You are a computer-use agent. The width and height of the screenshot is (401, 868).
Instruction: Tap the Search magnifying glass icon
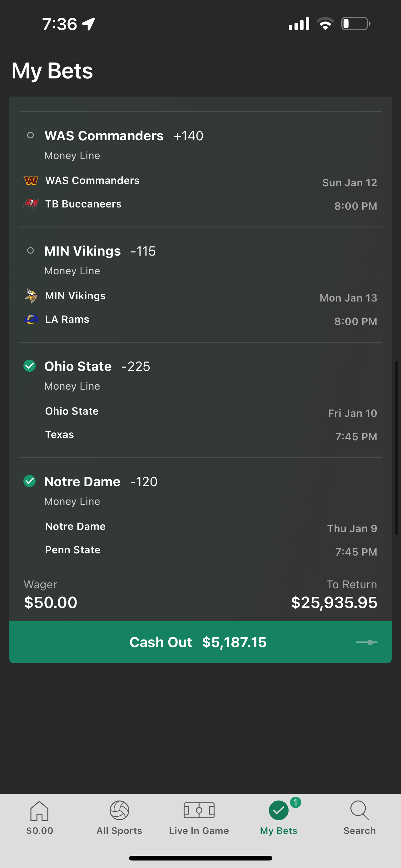(x=359, y=811)
